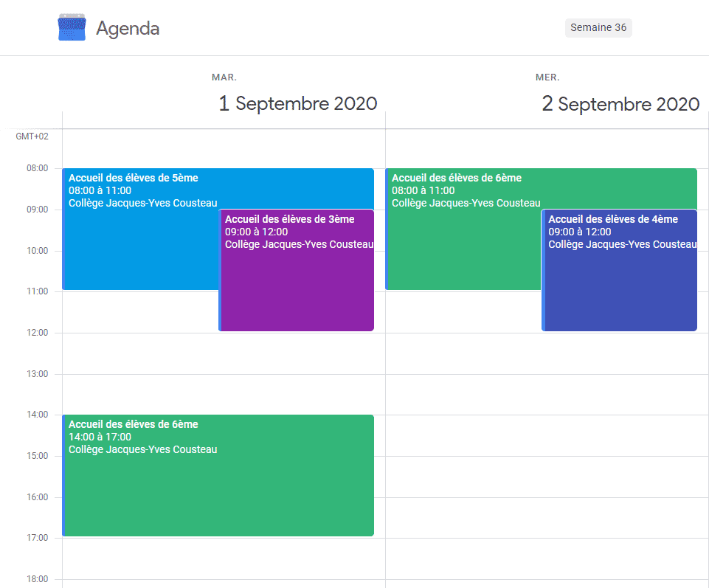Click the blue Agenda calendar logo icon
Image resolution: width=709 pixels, height=588 pixels.
pyautogui.click(x=72, y=27)
